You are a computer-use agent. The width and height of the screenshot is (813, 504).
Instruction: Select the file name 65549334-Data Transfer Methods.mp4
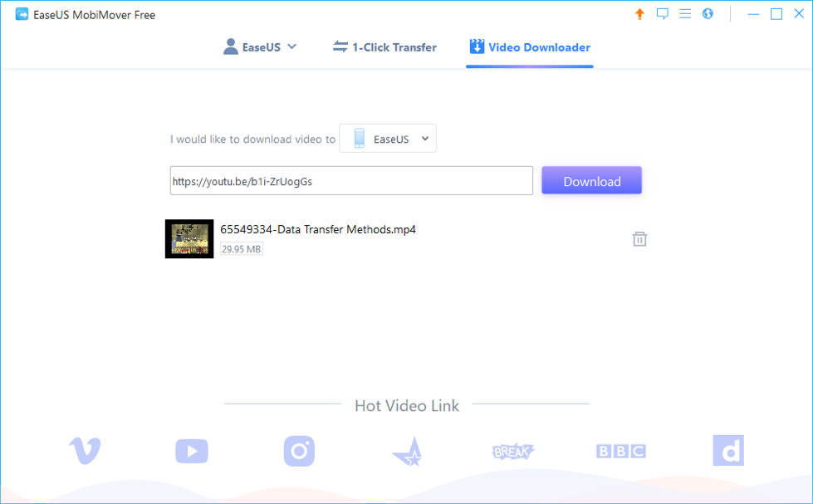[x=318, y=229]
